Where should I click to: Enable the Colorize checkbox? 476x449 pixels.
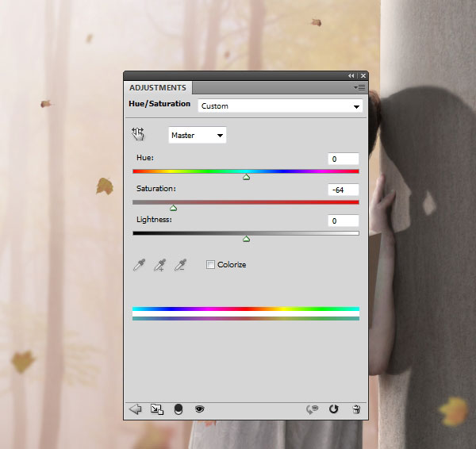pos(210,264)
